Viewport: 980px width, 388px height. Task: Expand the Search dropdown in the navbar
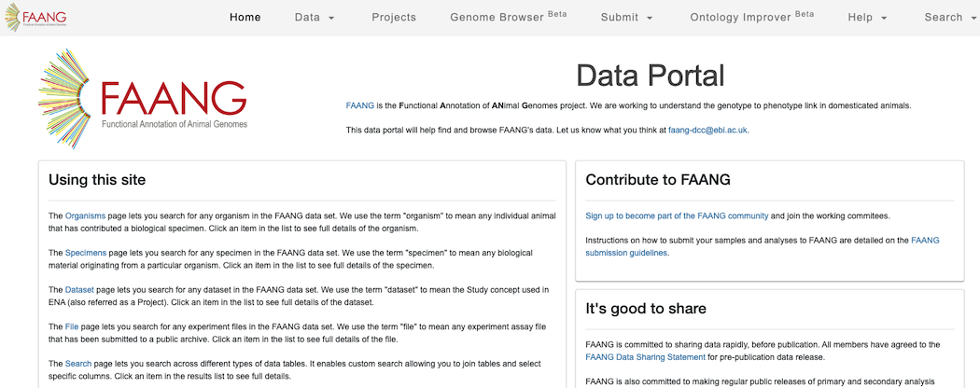950,18
